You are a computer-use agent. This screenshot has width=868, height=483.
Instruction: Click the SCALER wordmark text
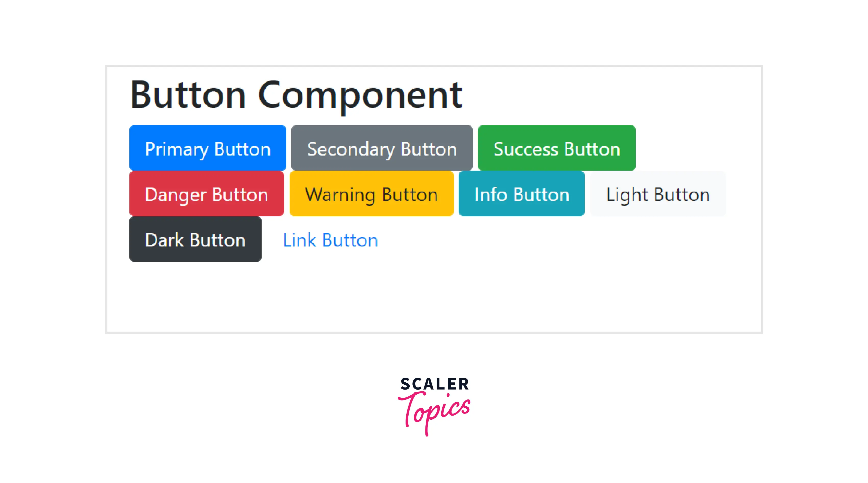[434, 384]
